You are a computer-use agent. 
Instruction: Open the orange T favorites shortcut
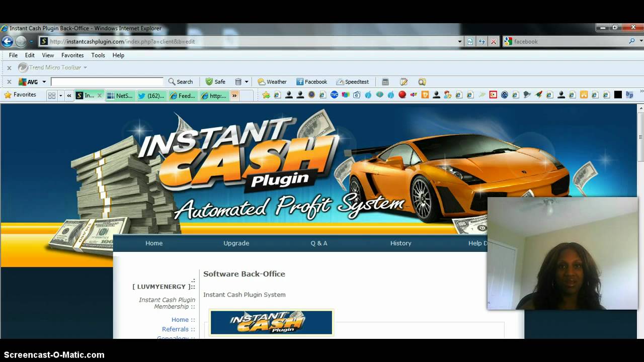pyautogui.click(x=425, y=95)
